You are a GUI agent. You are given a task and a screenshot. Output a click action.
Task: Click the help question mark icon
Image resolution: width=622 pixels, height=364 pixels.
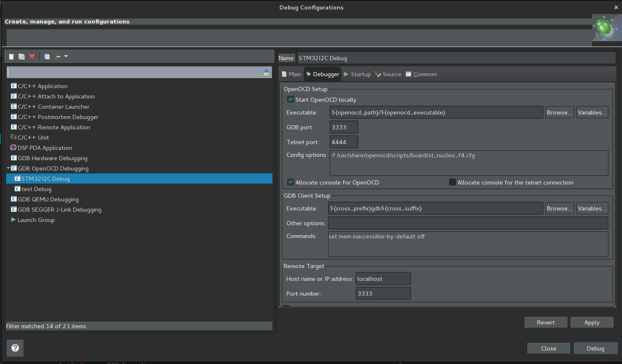15,348
